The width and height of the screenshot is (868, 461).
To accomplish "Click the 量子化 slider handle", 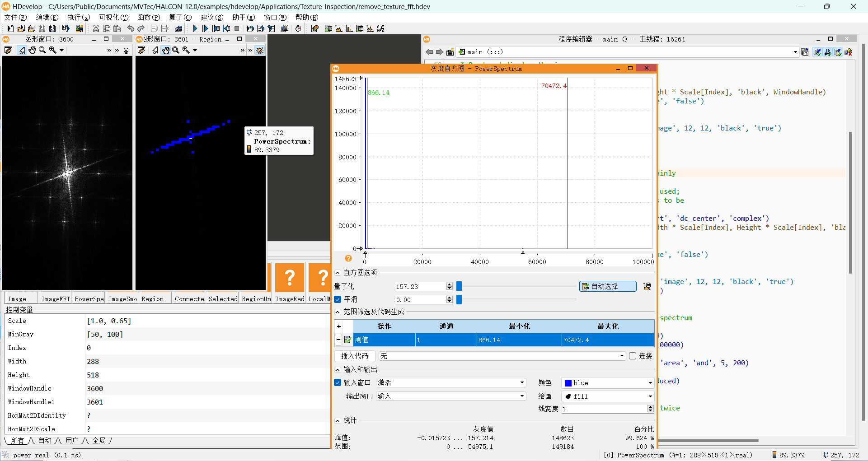I will 459,286.
